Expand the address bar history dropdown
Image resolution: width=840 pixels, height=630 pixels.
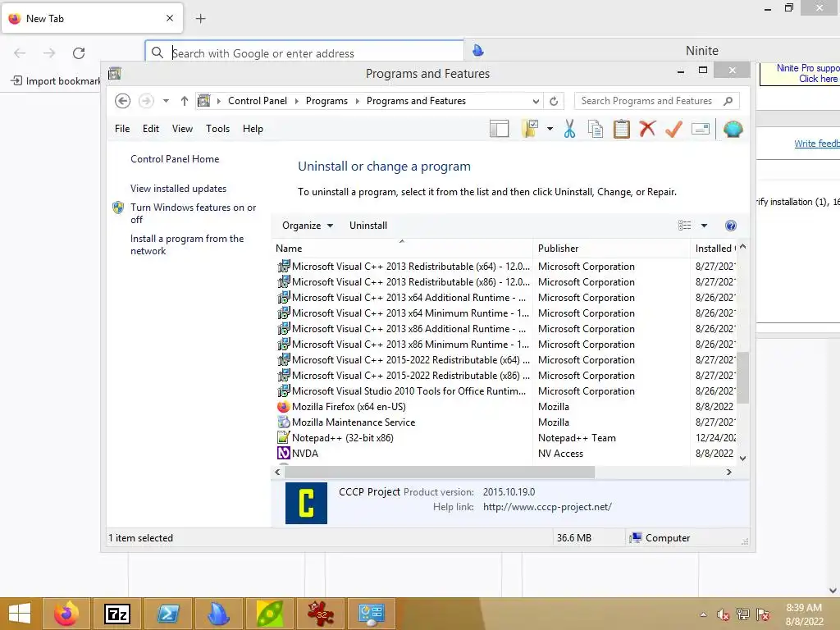[536, 101]
